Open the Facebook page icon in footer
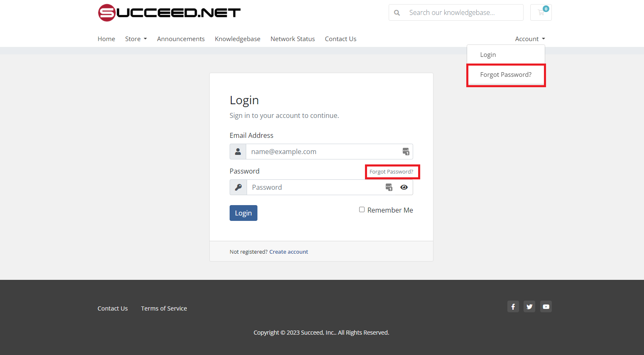The image size is (644, 355). point(513,306)
